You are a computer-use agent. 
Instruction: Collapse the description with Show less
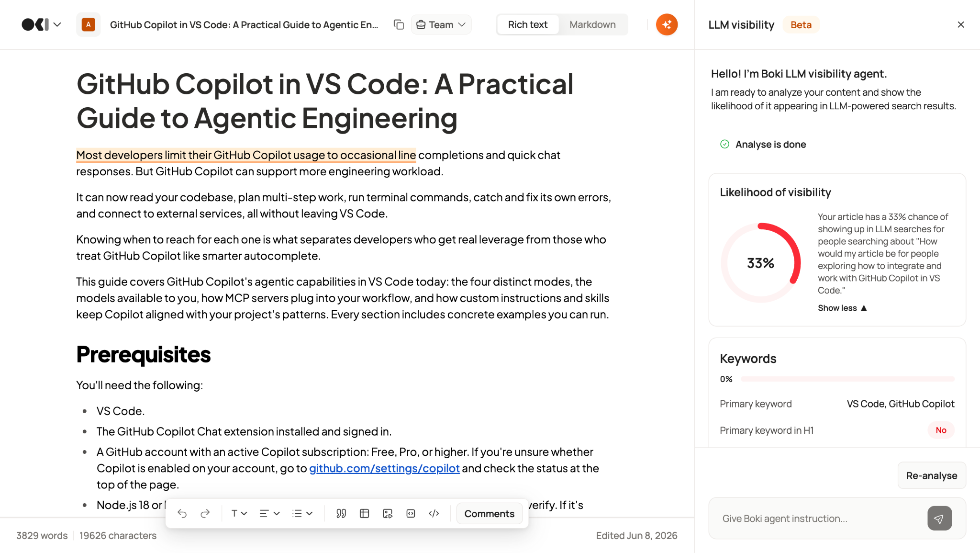point(842,308)
